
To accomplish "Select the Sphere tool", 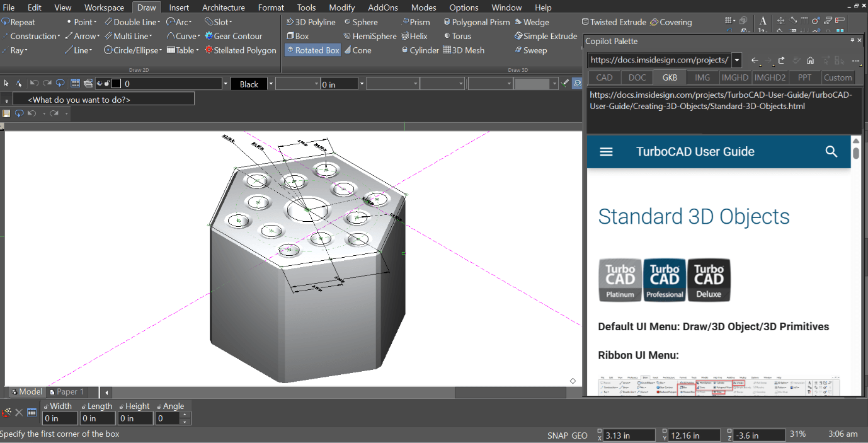I will pyautogui.click(x=360, y=22).
